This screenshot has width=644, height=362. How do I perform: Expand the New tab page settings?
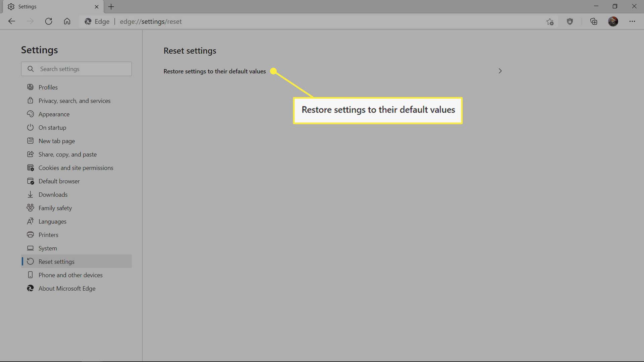(57, 140)
